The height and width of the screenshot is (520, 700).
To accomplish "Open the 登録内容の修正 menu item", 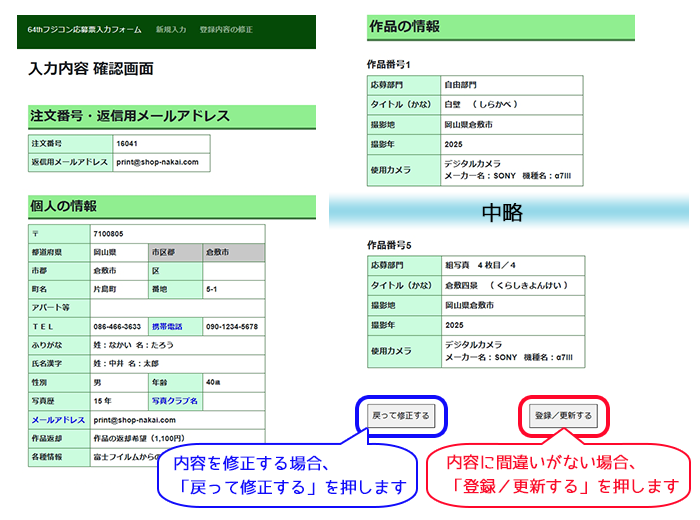I will 226,29.
